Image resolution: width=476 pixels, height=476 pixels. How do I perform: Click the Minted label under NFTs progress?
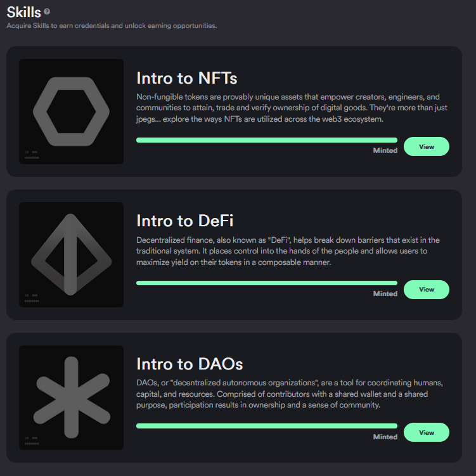coord(385,151)
